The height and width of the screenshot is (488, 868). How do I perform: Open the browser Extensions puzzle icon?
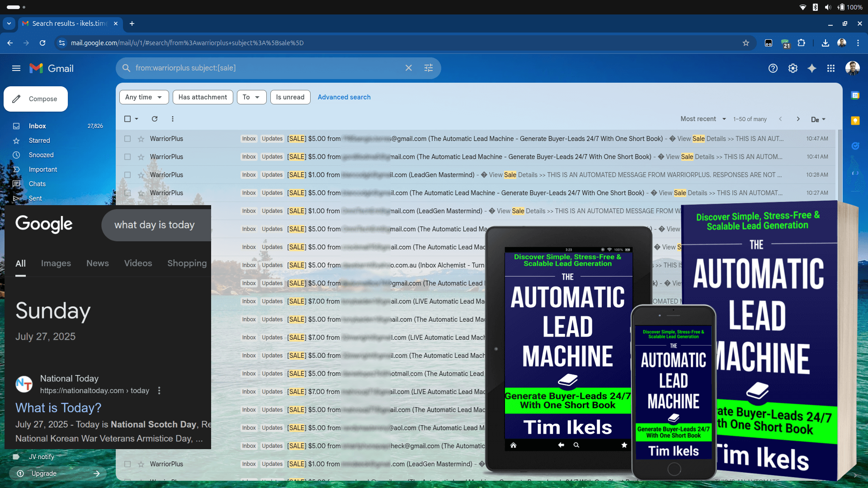(802, 43)
